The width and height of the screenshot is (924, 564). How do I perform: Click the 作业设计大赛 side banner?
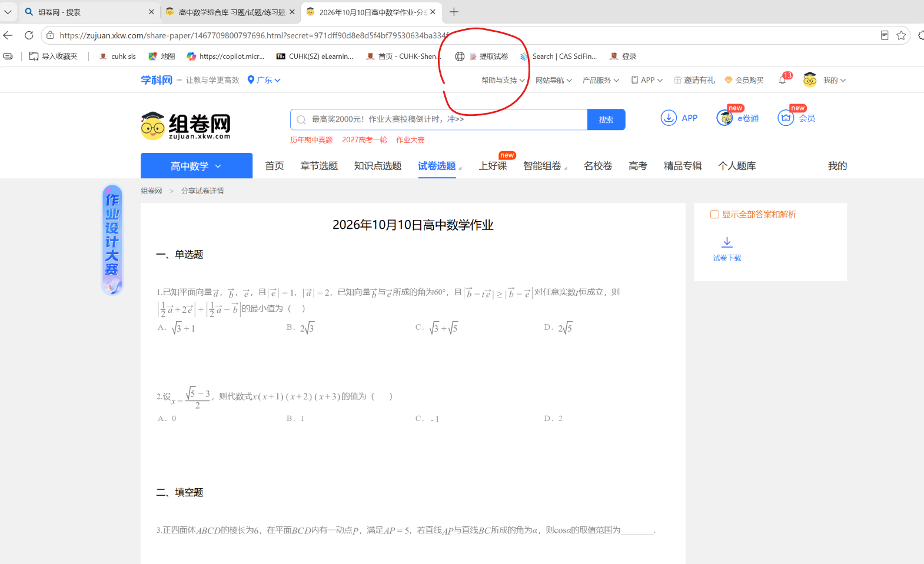pos(112,240)
